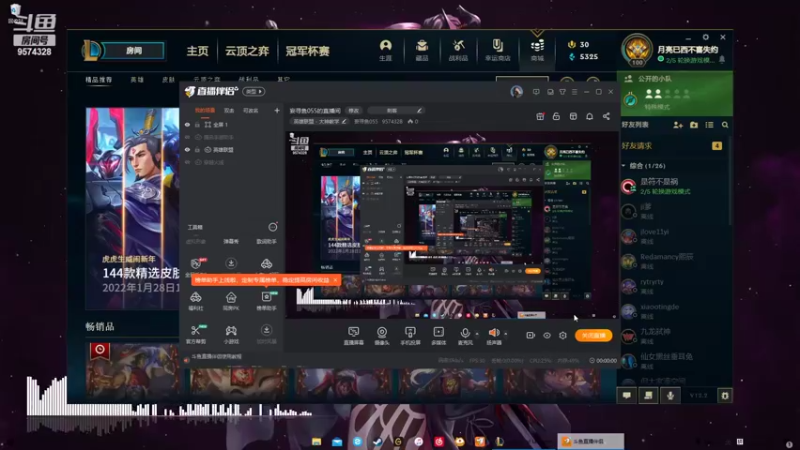This screenshot has height=450, width=800.
Task: Open the 藏品 collection icon in League client
Action: coord(421,51)
